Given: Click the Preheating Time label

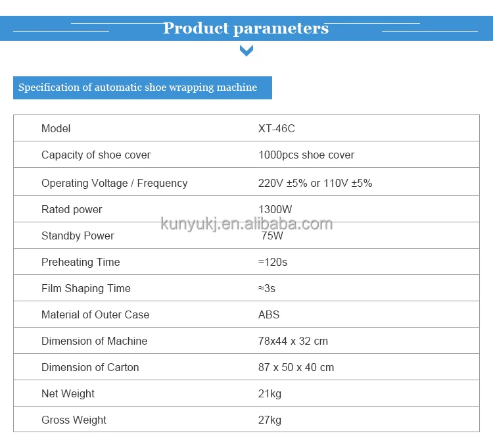Looking at the screenshot, I should click(81, 262).
